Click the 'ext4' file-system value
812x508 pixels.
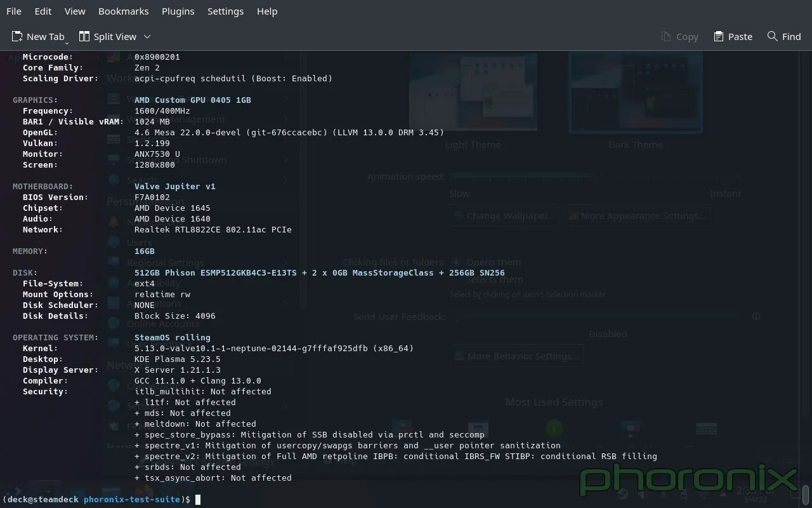[x=145, y=284]
